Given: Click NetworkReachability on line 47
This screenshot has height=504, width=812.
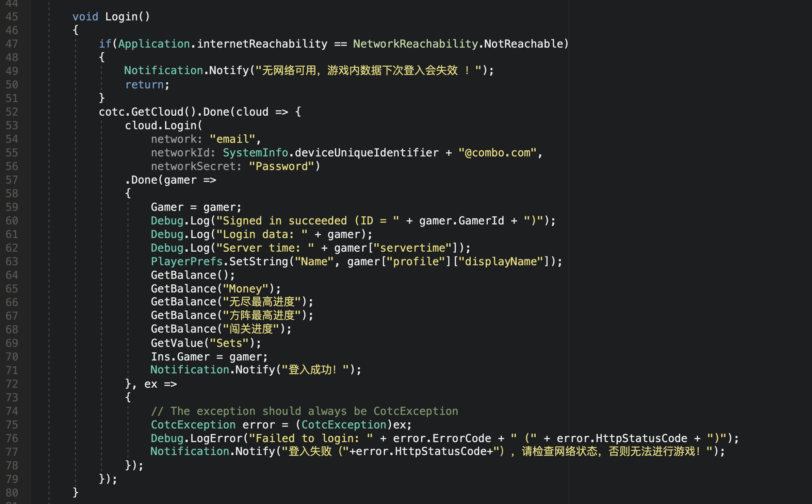Looking at the screenshot, I should click(x=416, y=44).
